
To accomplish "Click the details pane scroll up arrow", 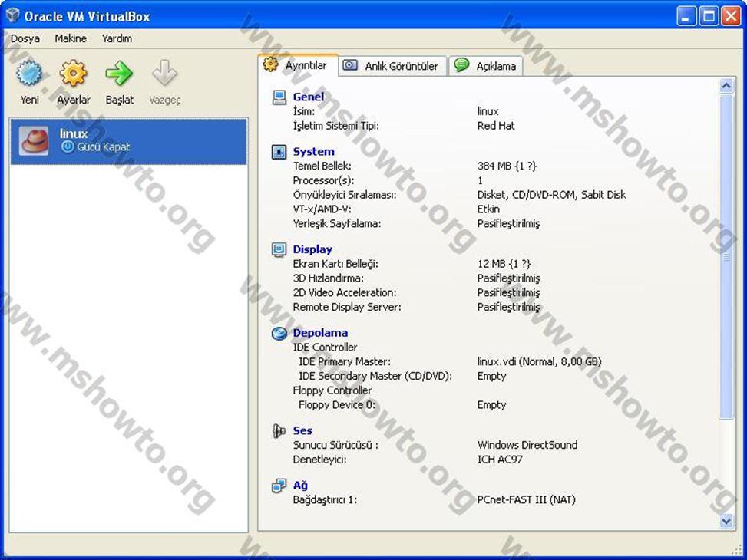I will (726, 86).
